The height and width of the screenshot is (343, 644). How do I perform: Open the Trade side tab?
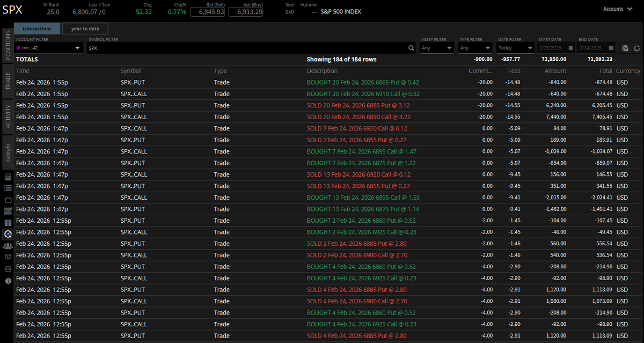point(7,82)
